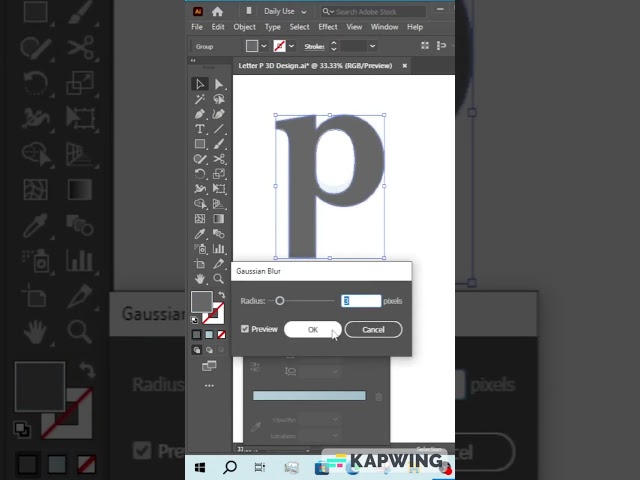Select the Mesh tool
This screenshot has height=480, width=640.
(x=200, y=219)
